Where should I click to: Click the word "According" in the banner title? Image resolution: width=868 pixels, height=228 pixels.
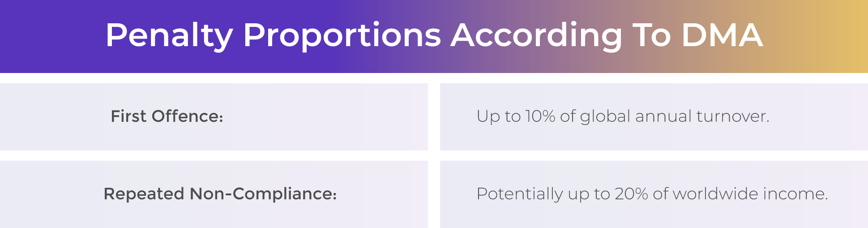click(536, 36)
